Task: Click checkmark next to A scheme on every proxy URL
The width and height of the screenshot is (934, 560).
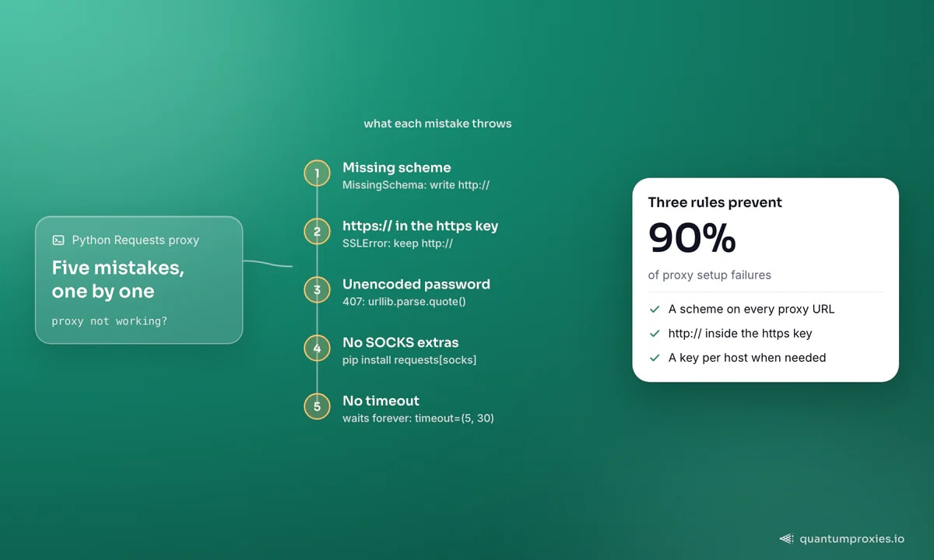Action: point(655,309)
